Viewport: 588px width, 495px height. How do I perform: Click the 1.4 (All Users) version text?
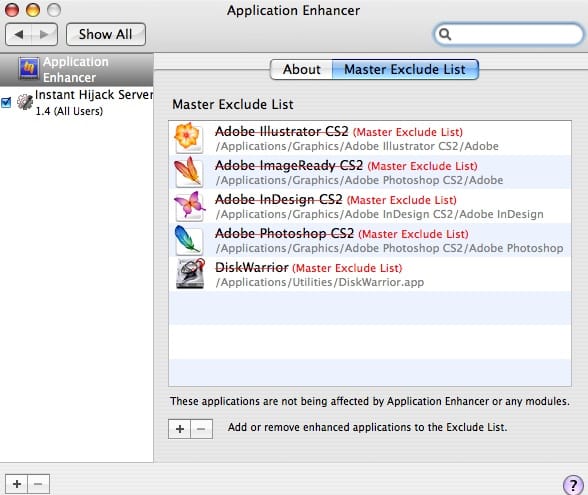69,111
